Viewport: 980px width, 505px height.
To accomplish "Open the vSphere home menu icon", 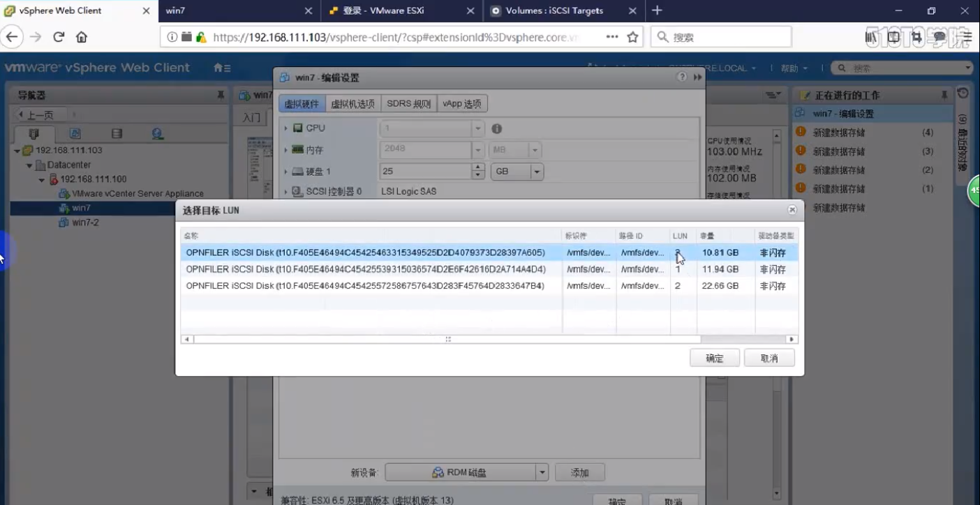I will click(222, 68).
